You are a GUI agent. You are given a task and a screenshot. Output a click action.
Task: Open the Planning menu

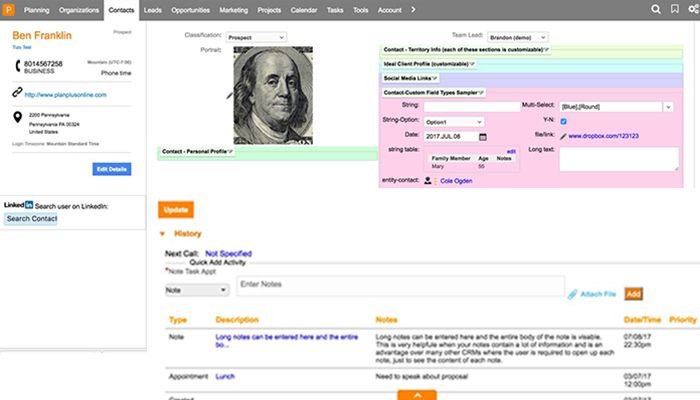click(x=37, y=10)
